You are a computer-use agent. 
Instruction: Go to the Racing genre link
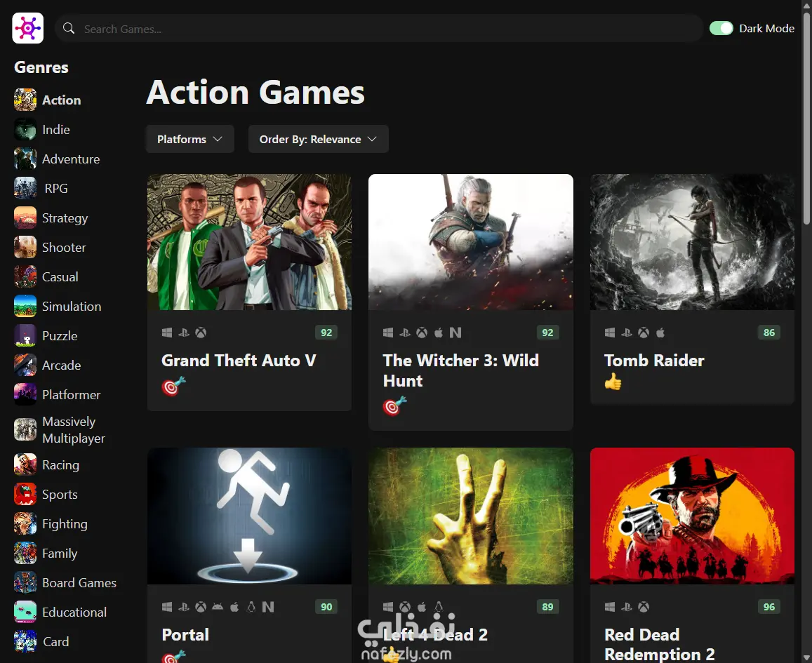(x=60, y=465)
